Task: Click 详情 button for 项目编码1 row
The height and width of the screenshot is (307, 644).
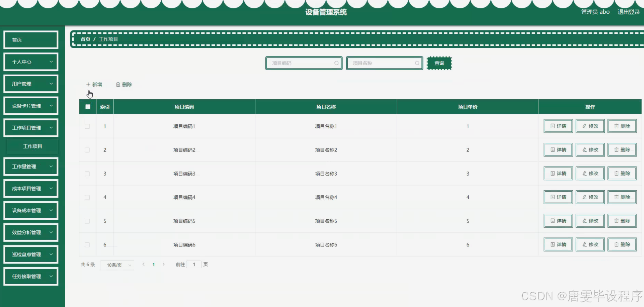Action: [558, 126]
